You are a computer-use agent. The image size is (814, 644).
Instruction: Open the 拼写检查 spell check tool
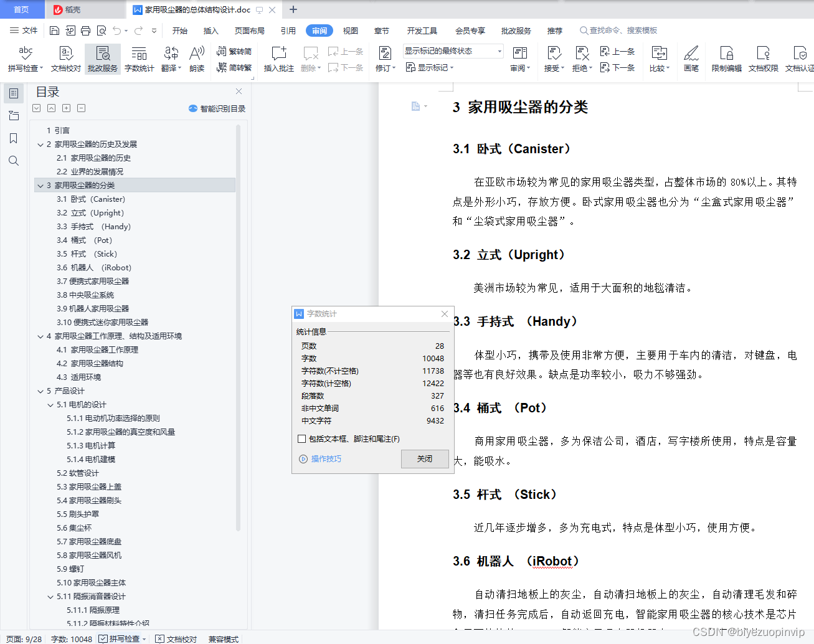click(26, 59)
